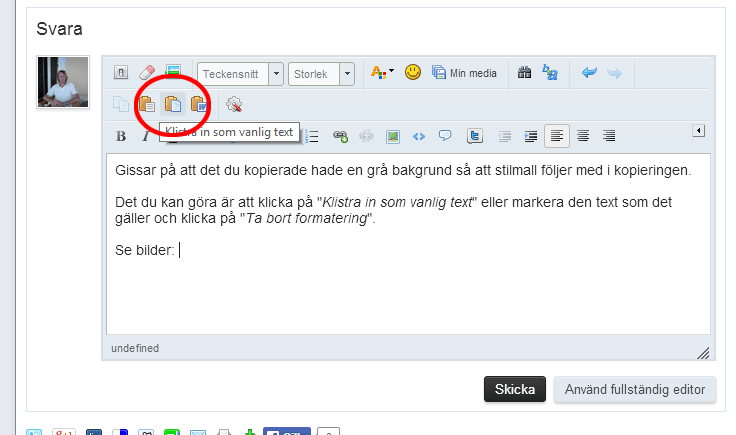Click the Skicka button
This screenshot has width=736, height=435.
point(515,389)
